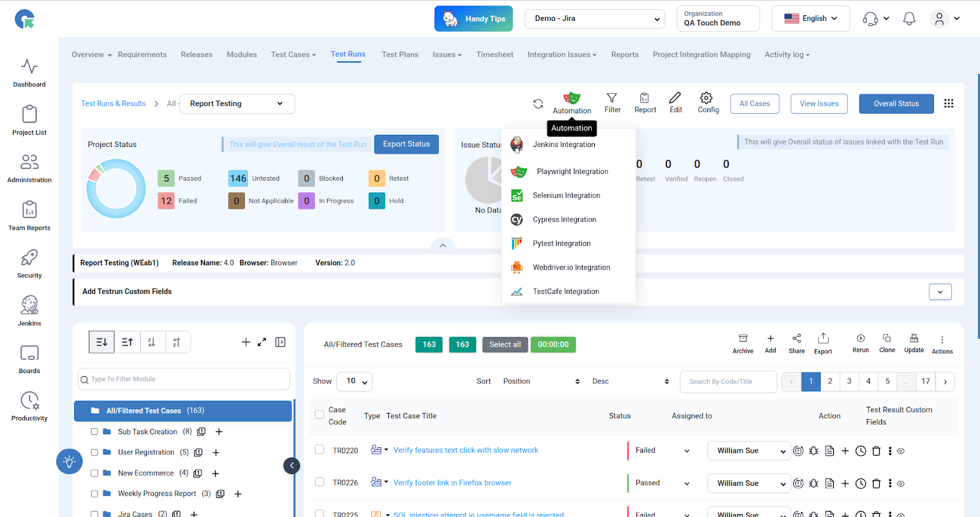Click expand arrows icon in module panel
The image size is (980, 517).
pos(262,342)
